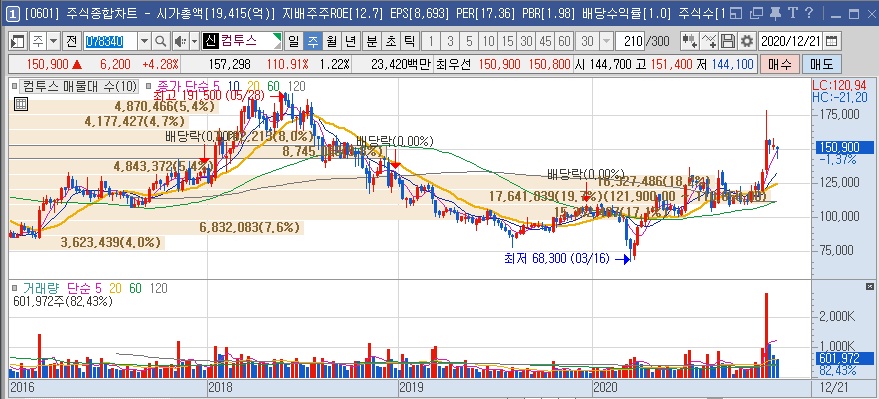Image resolution: width=879 pixels, height=399 pixels.
Task: Open the 주 market type dropdown arrow
Action: pos(53,41)
